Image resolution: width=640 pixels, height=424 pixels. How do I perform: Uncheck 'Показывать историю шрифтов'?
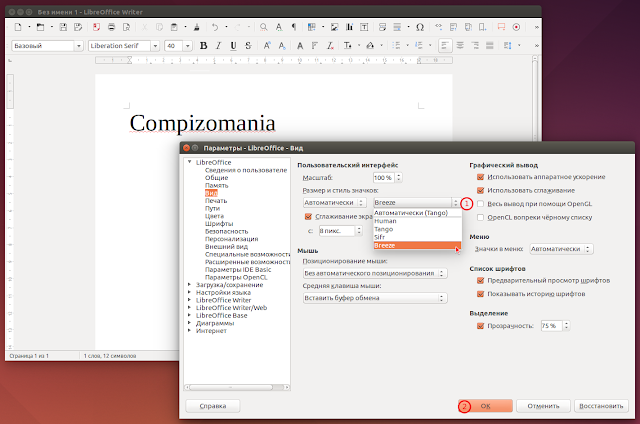click(x=480, y=294)
